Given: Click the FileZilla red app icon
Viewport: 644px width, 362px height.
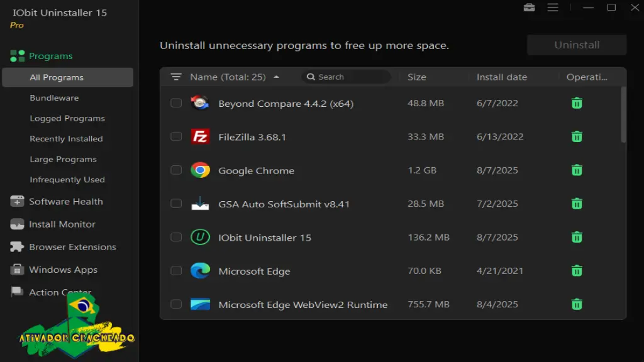Looking at the screenshot, I should pos(200,136).
